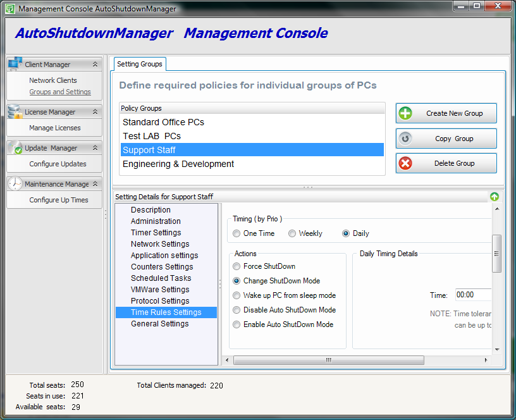Collapse the Client Manager section
This screenshot has width=516, height=420.
point(95,65)
